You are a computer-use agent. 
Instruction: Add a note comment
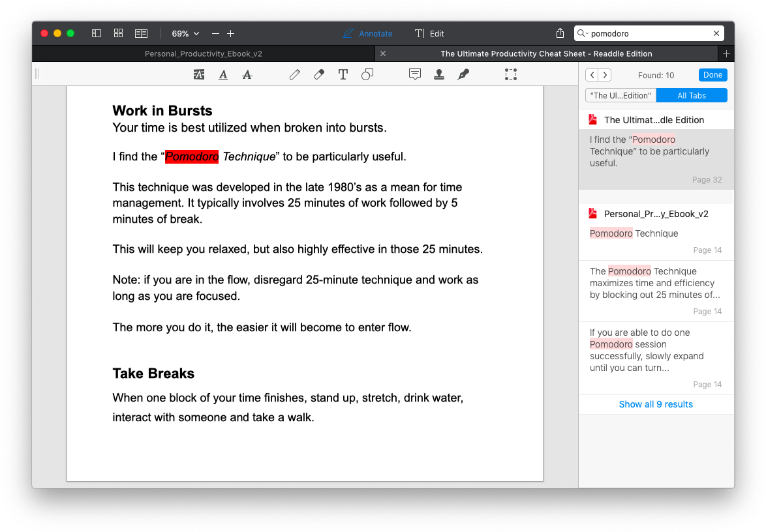coord(415,74)
